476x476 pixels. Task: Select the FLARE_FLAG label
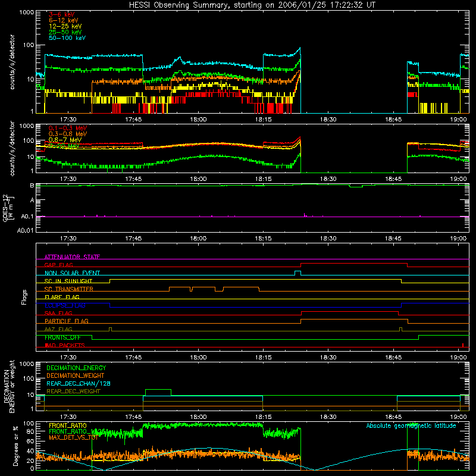tap(62, 297)
